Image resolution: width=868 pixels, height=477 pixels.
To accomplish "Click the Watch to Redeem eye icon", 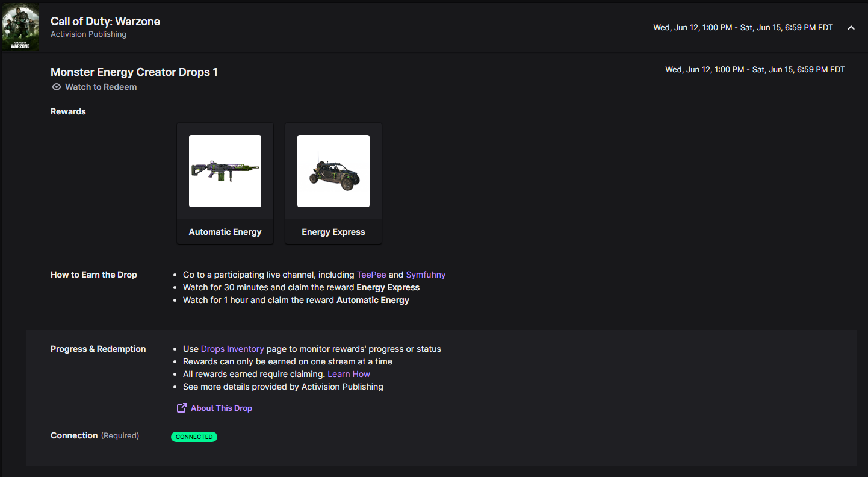I will pos(56,86).
